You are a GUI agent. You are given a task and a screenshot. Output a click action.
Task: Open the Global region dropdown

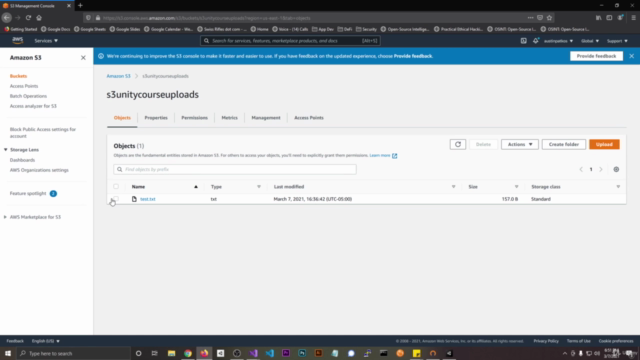590,41
